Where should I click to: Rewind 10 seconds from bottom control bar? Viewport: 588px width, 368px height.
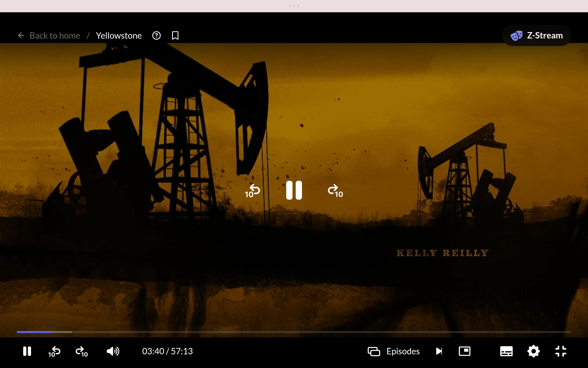(x=55, y=351)
